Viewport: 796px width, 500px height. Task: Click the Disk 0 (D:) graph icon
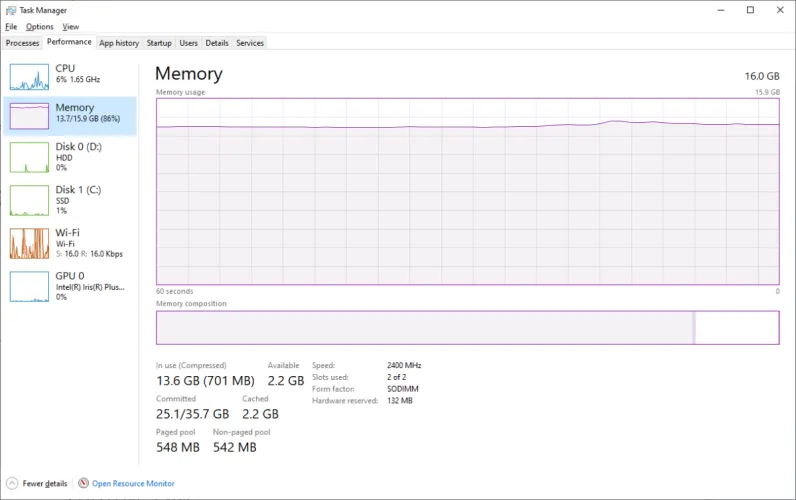point(29,158)
